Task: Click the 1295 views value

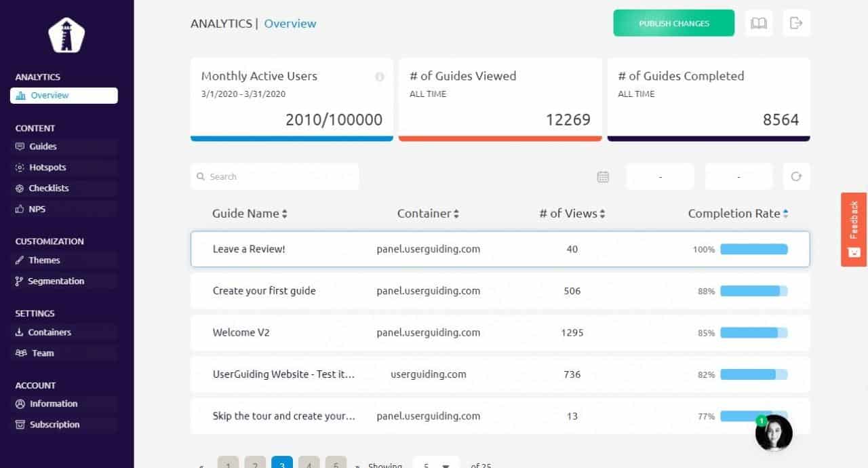Action: 572,333
